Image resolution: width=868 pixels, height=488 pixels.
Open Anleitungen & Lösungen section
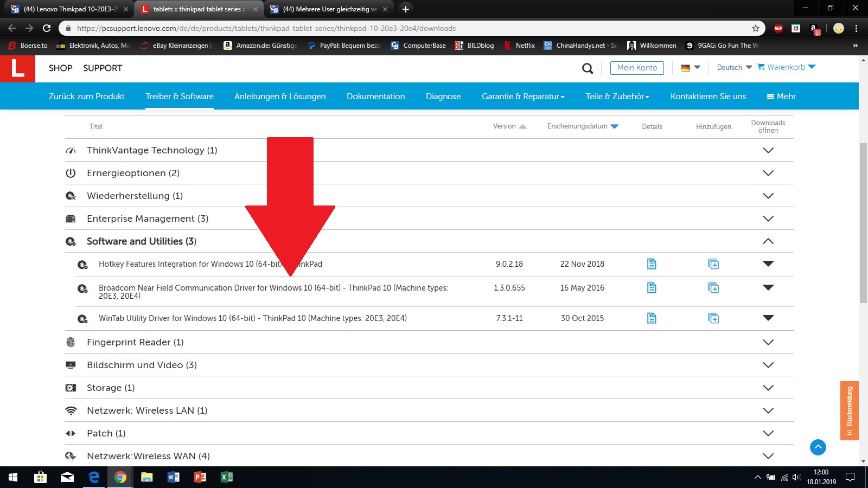pyautogui.click(x=280, y=97)
